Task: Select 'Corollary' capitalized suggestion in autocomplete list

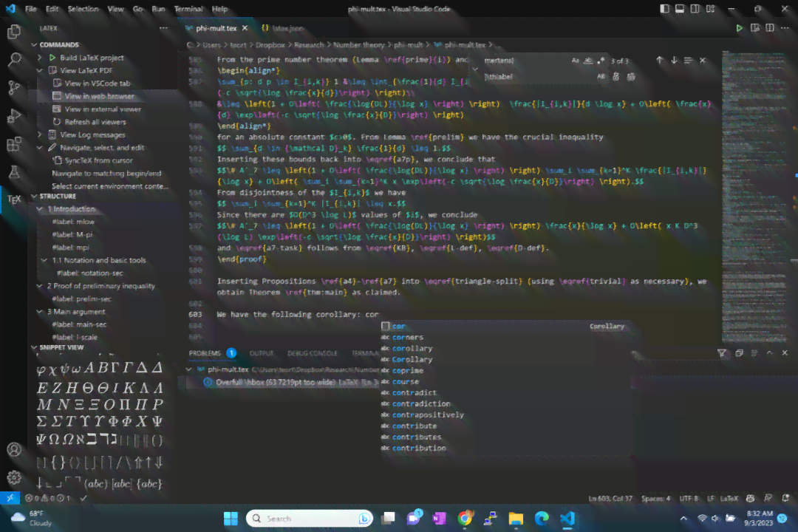Action: [412, 359]
